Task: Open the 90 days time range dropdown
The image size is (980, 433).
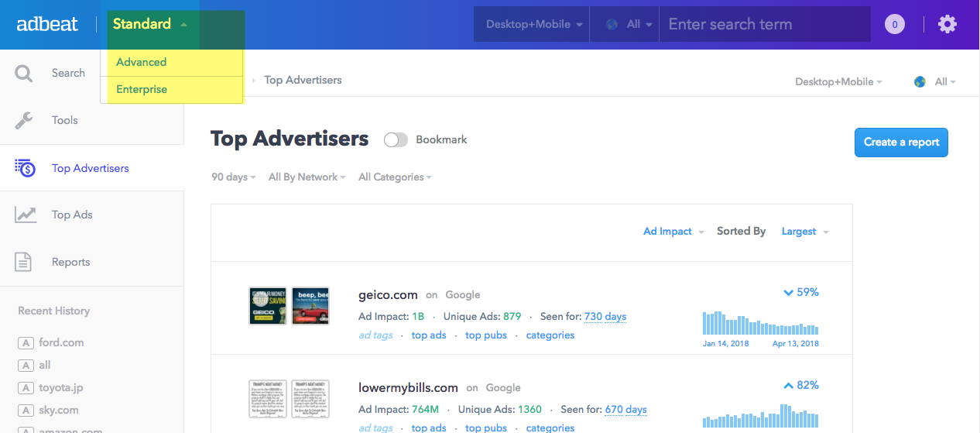Action: click(x=234, y=177)
